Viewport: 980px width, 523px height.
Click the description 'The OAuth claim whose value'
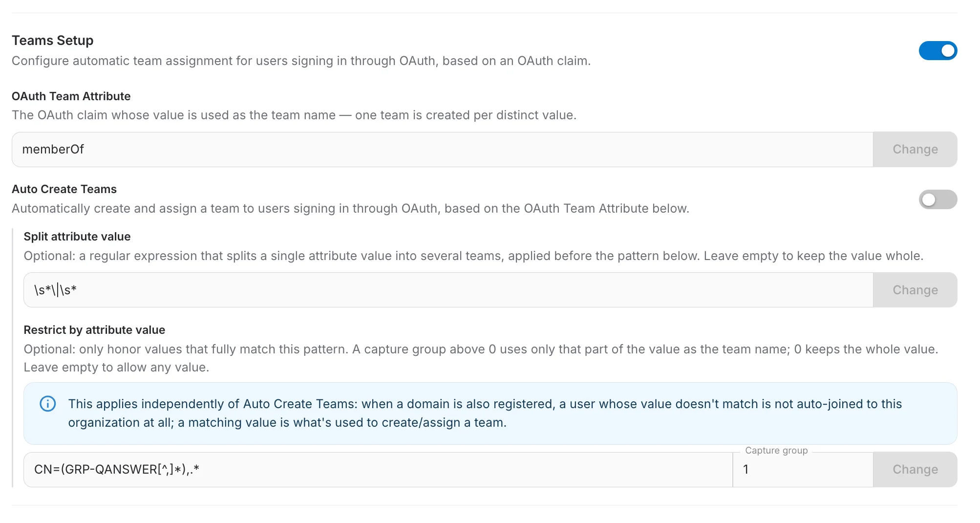coord(294,115)
